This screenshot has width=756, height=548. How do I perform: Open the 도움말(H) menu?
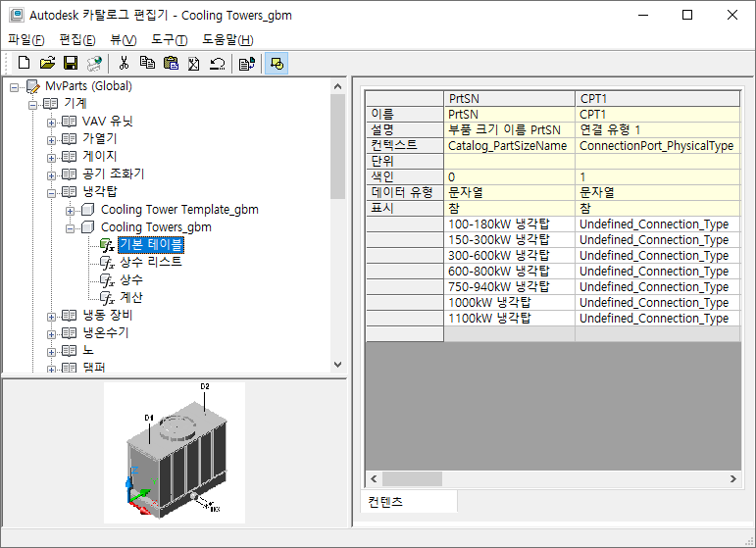point(227,39)
